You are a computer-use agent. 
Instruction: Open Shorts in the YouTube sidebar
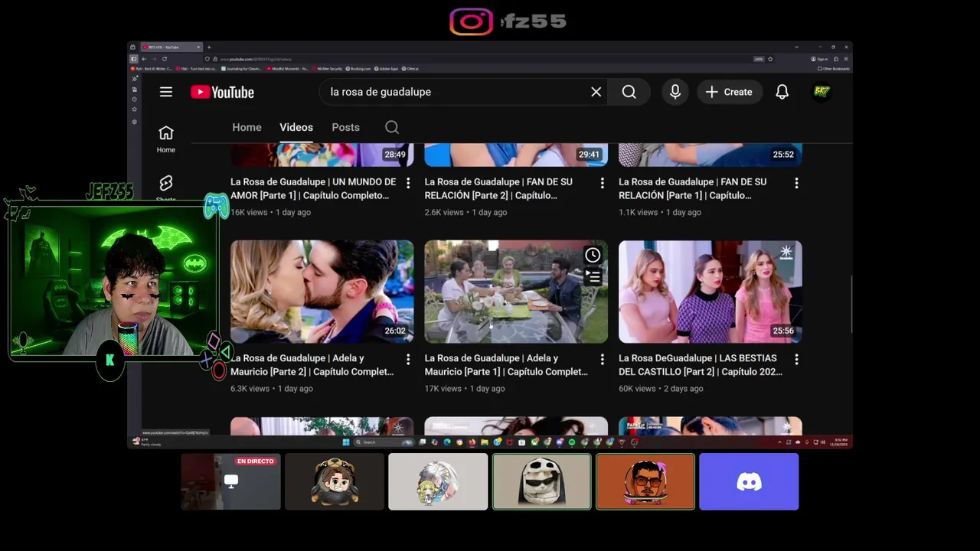click(x=166, y=188)
